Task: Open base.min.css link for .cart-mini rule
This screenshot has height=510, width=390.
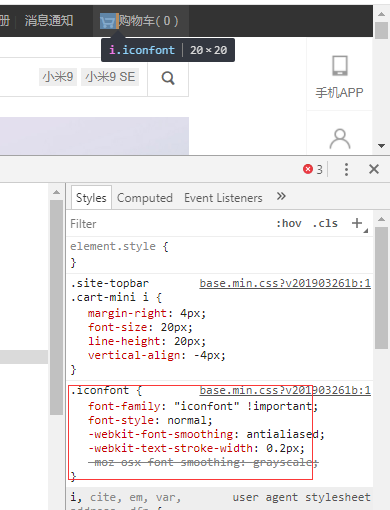Action: tap(285, 283)
